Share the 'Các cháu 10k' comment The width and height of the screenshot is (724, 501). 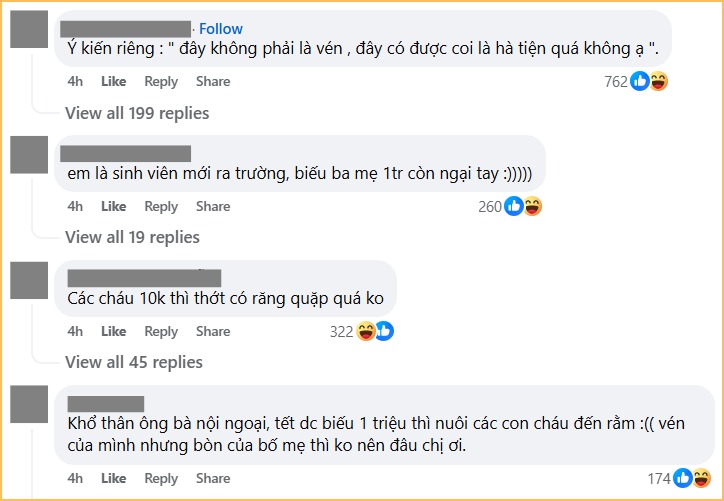(213, 331)
